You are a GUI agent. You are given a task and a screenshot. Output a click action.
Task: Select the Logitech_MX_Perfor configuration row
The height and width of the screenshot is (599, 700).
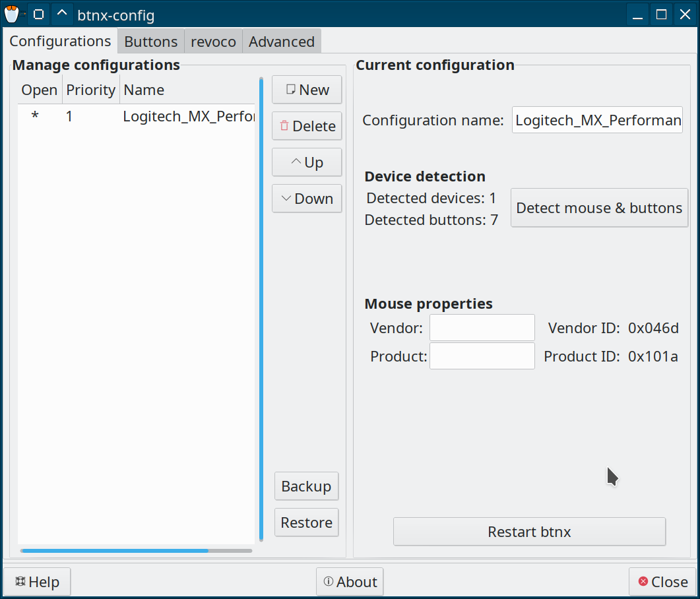pos(136,117)
